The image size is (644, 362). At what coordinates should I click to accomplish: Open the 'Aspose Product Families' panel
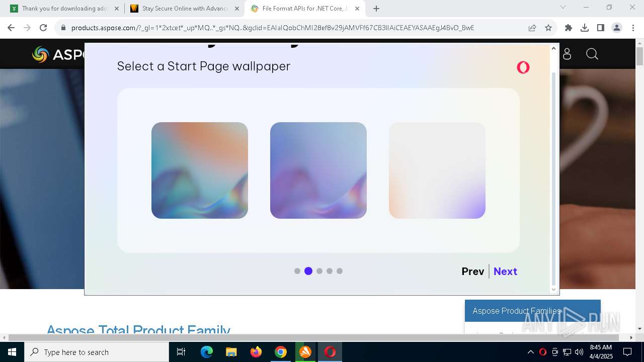[533, 311]
